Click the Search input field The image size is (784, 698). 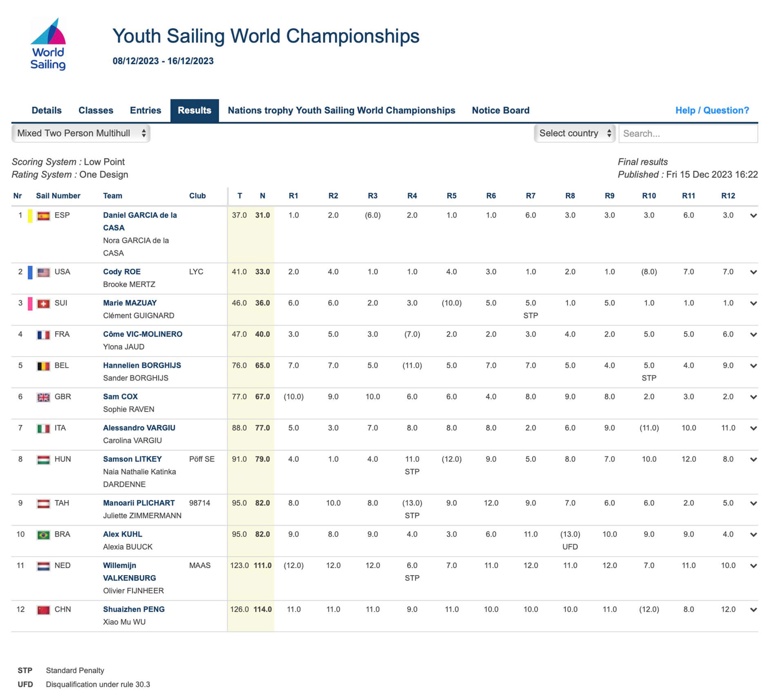tap(688, 134)
